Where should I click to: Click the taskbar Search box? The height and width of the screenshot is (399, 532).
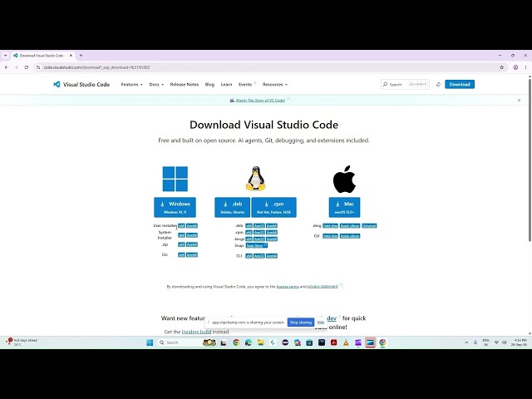point(187,342)
